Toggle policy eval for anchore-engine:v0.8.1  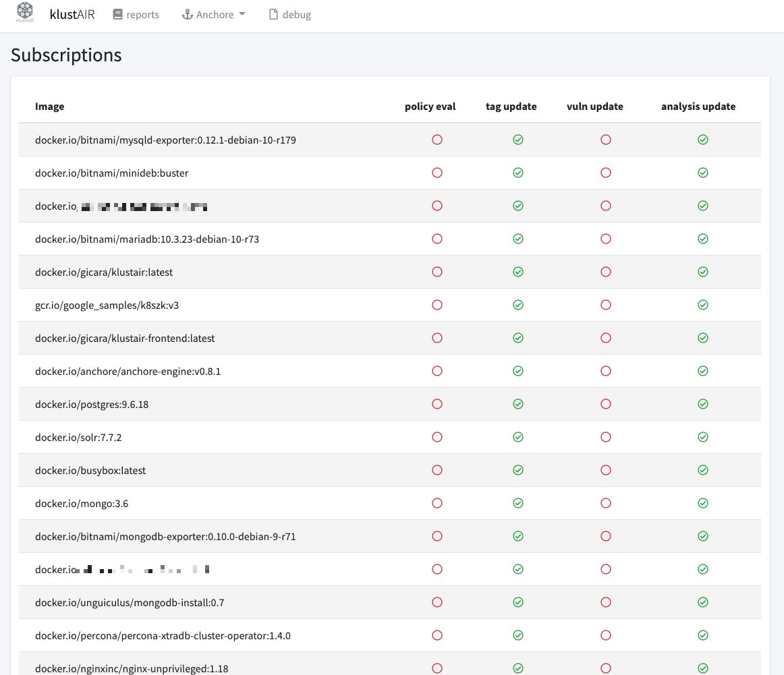coord(437,371)
